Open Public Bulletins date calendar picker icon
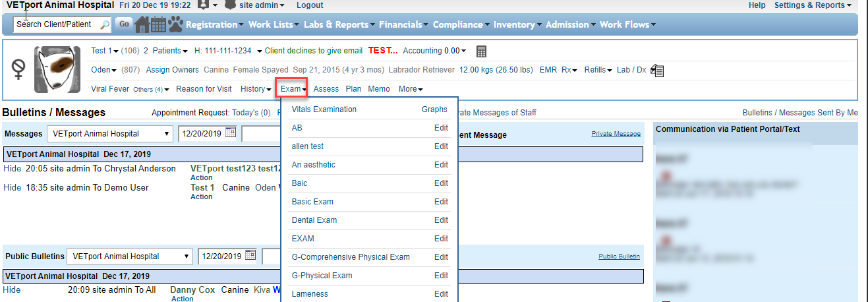The image size is (868, 302). pyautogui.click(x=250, y=255)
